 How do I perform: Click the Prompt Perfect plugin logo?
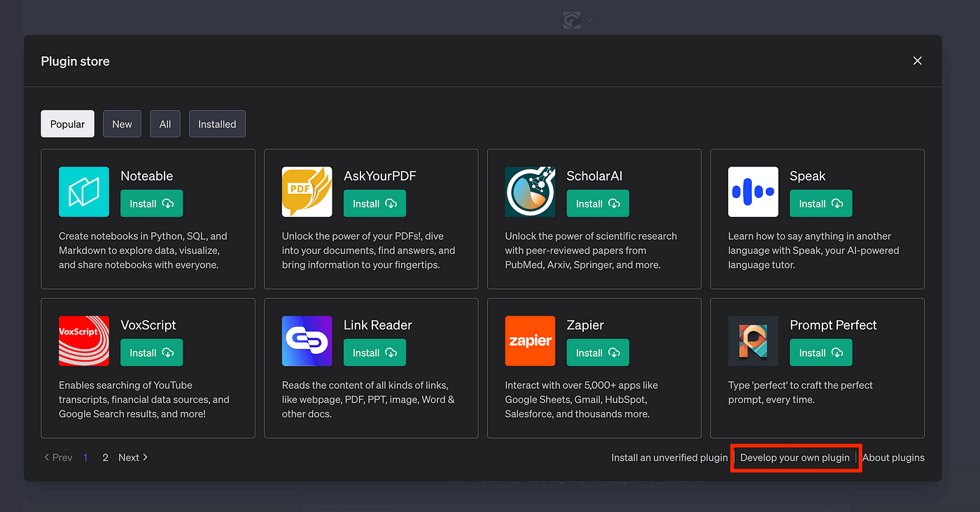click(753, 341)
